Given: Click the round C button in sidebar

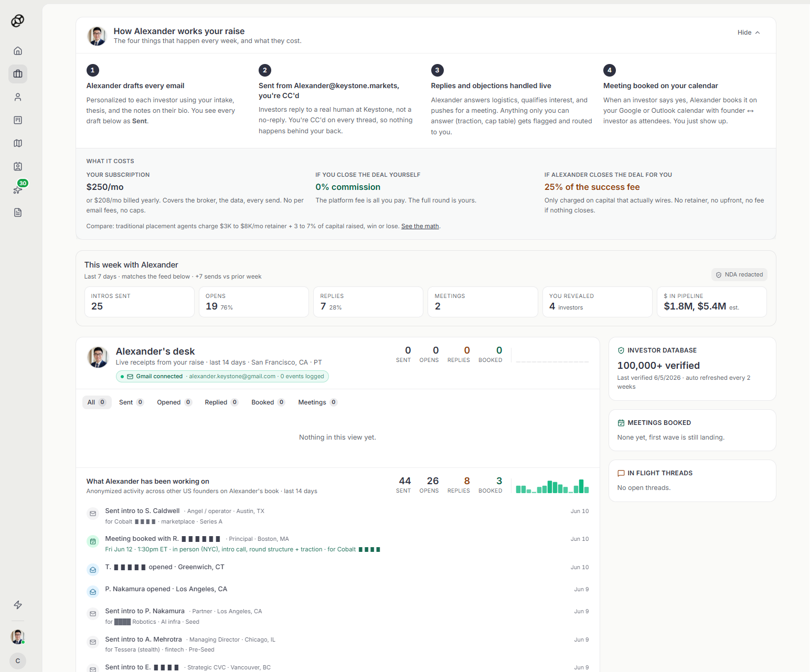Looking at the screenshot, I should [x=18, y=661].
